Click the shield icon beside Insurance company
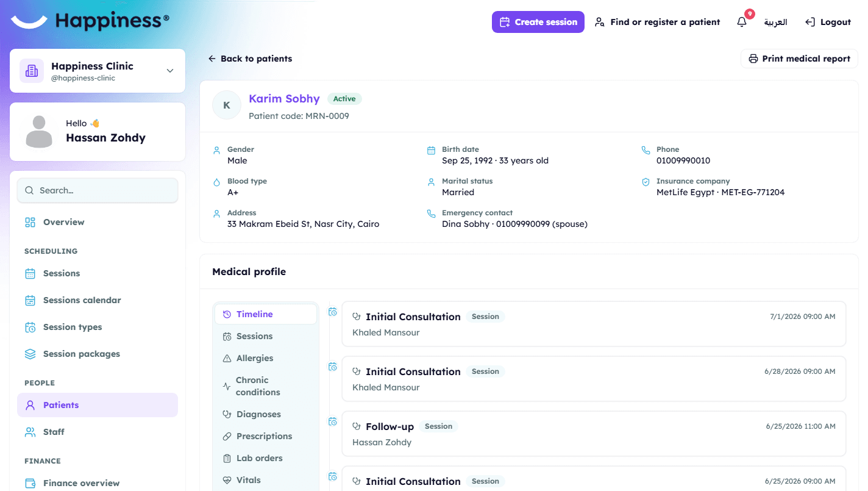This screenshot has width=868, height=491. [x=646, y=182]
